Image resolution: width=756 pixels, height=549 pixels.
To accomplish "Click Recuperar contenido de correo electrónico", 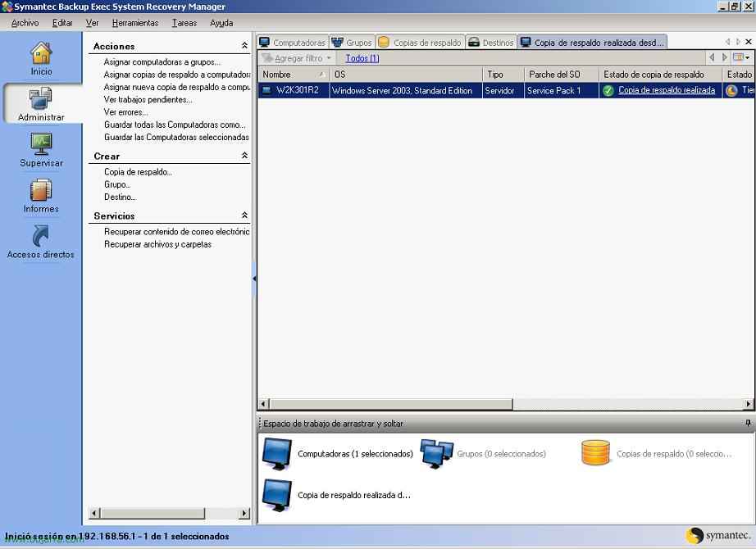I will 176,231.
